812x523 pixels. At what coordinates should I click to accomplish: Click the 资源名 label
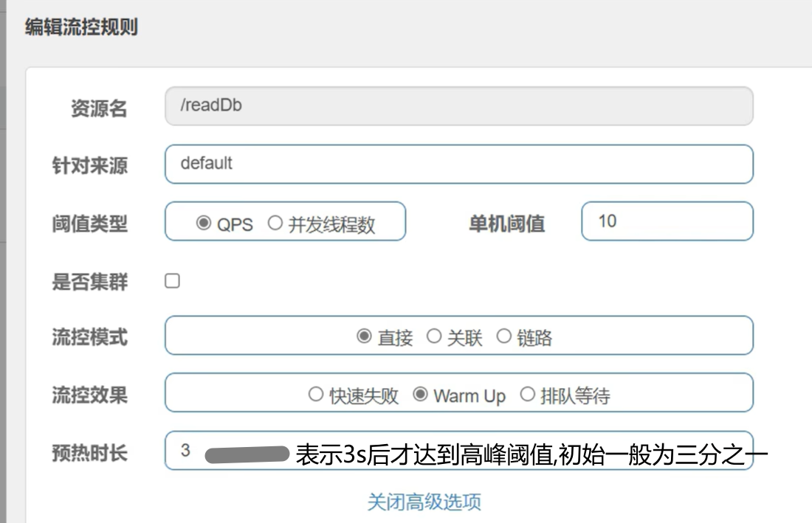pyautogui.click(x=99, y=108)
